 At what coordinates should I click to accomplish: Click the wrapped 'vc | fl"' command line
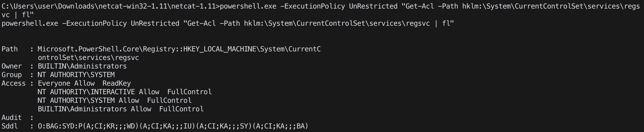click(18, 15)
